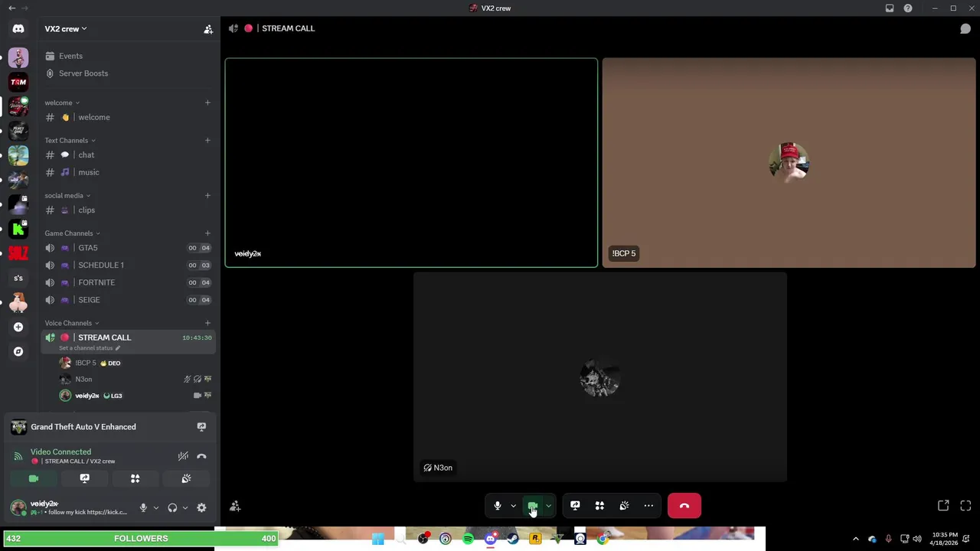Pop out the call window
This screenshot has height=551, width=980.
click(x=943, y=506)
